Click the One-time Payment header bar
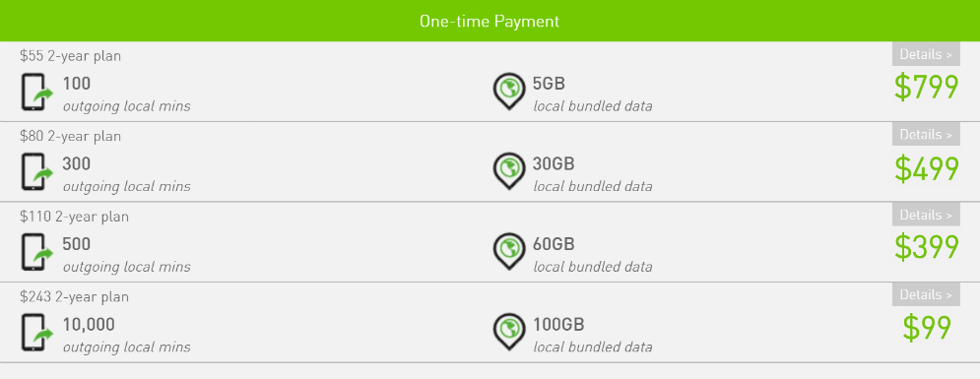The height and width of the screenshot is (379, 980). [x=490, y=21]
